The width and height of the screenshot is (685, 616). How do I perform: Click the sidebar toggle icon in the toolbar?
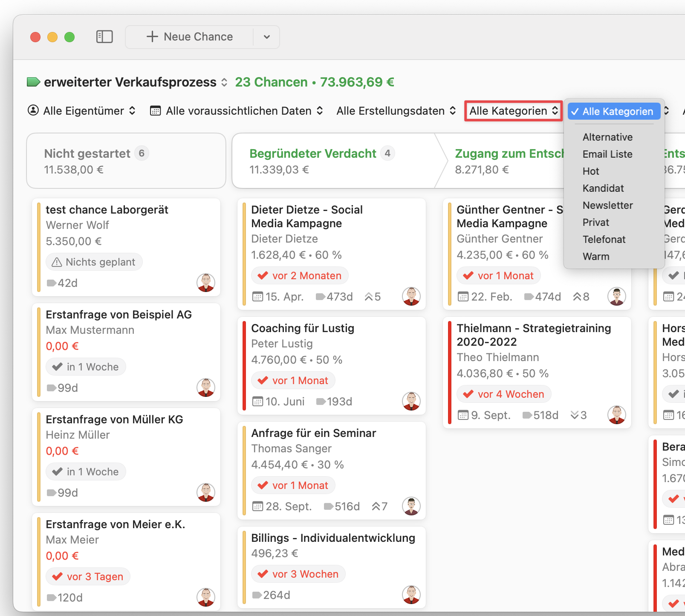[104, 37]
